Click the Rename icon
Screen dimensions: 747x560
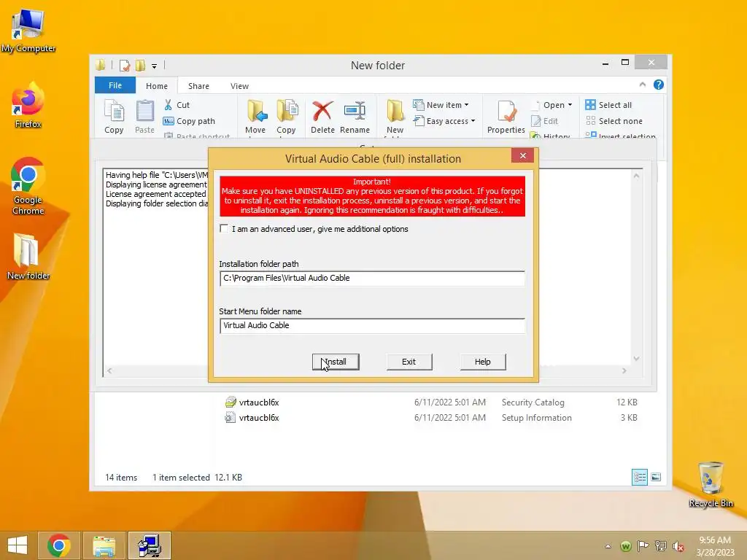click(355, 117)
